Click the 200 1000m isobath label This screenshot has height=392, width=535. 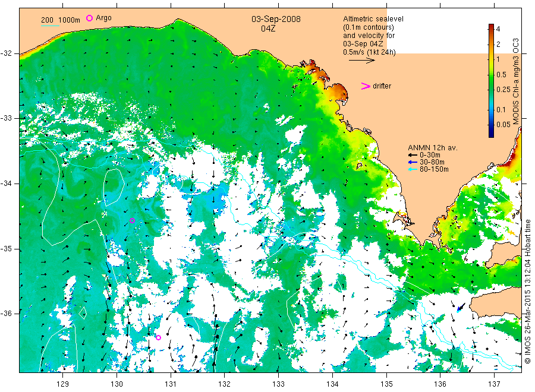tap(61, 20)
